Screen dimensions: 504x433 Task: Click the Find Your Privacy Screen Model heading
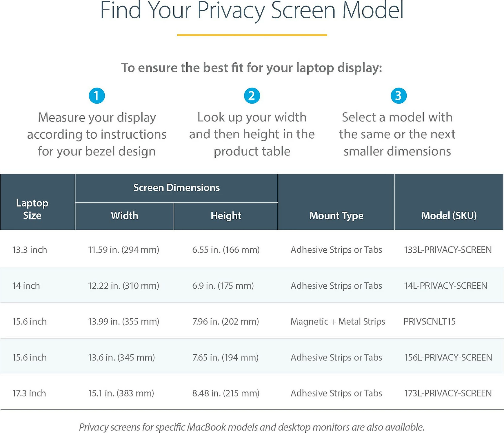[x=252, y=10]
